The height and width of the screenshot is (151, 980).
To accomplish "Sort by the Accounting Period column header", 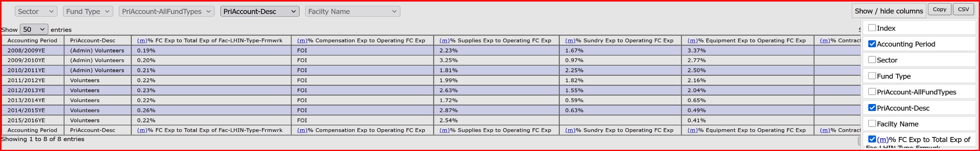I will 32,40.
